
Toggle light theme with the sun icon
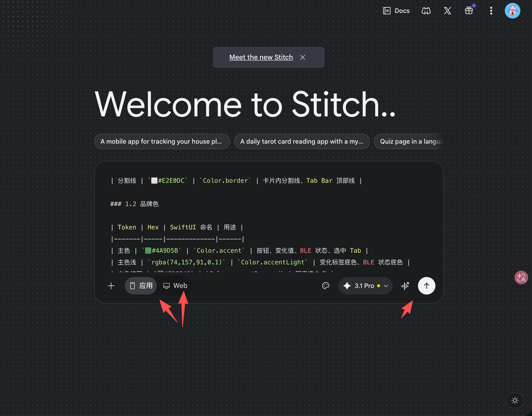(x=515, y=400)
